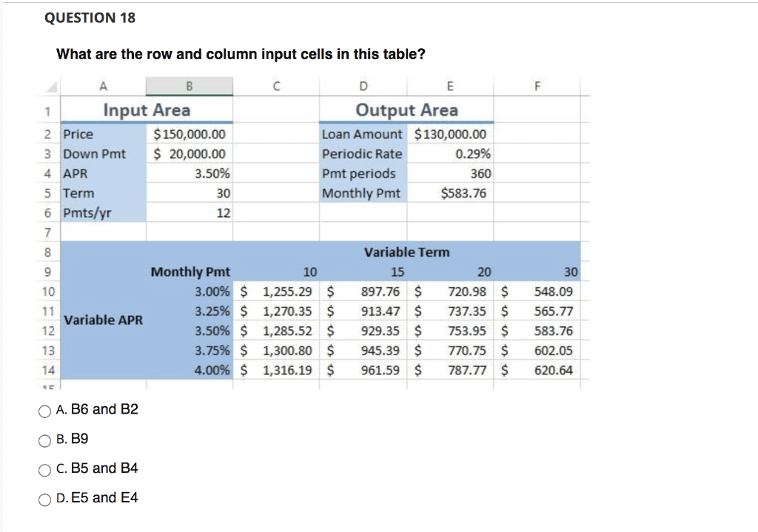The width and height of the screenshot is (758, 532).
Task: Click the QUESTION 18 heading
Action: pos(90,18)
